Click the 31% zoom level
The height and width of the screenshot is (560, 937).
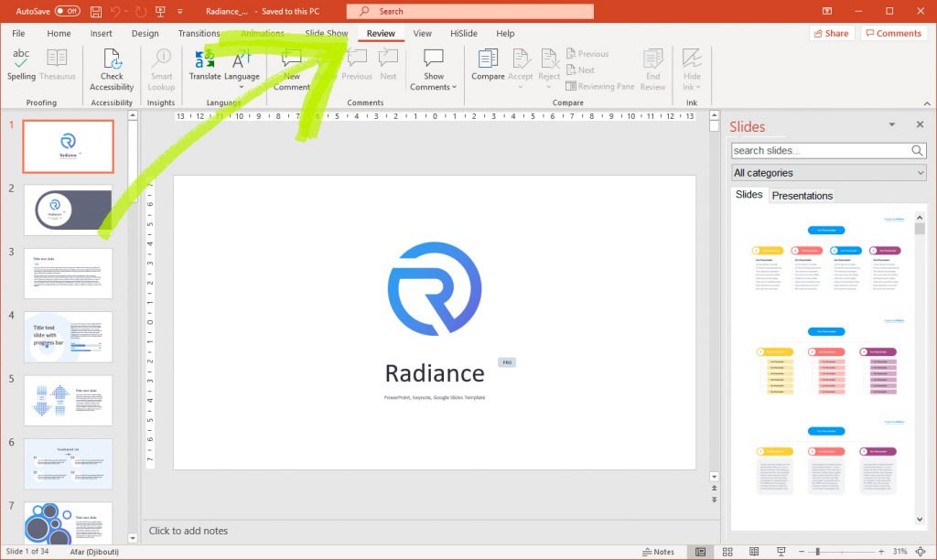pyautogui.click(x=900, y=552)
